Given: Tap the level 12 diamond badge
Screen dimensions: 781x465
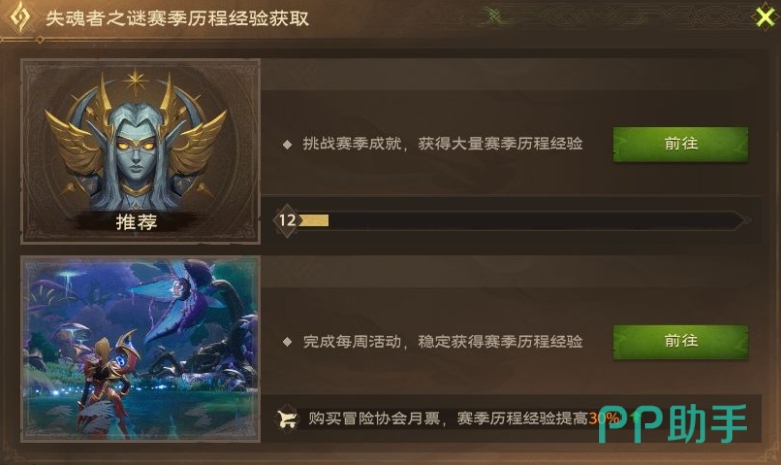Looking at the screenshot, I should (x=287, y=220).
